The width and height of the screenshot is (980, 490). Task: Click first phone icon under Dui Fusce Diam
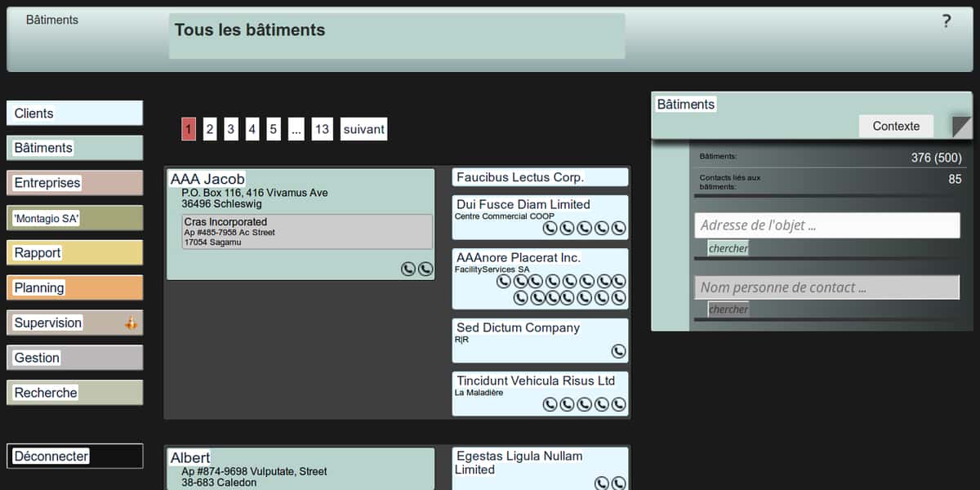coord(550,228)
